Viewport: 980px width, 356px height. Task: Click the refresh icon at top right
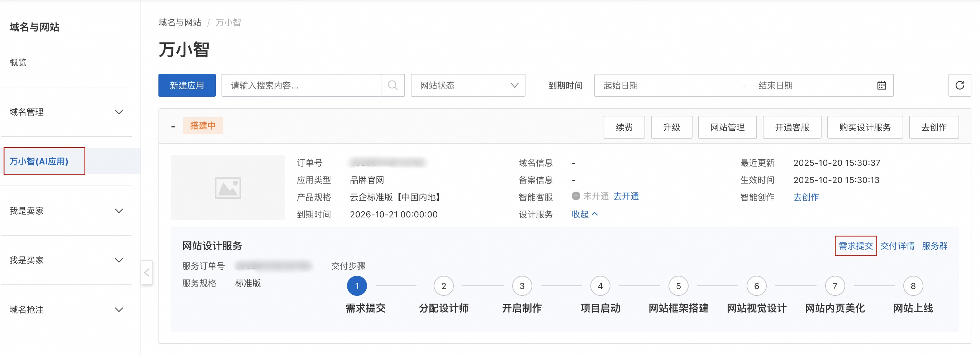pos(960,85)
